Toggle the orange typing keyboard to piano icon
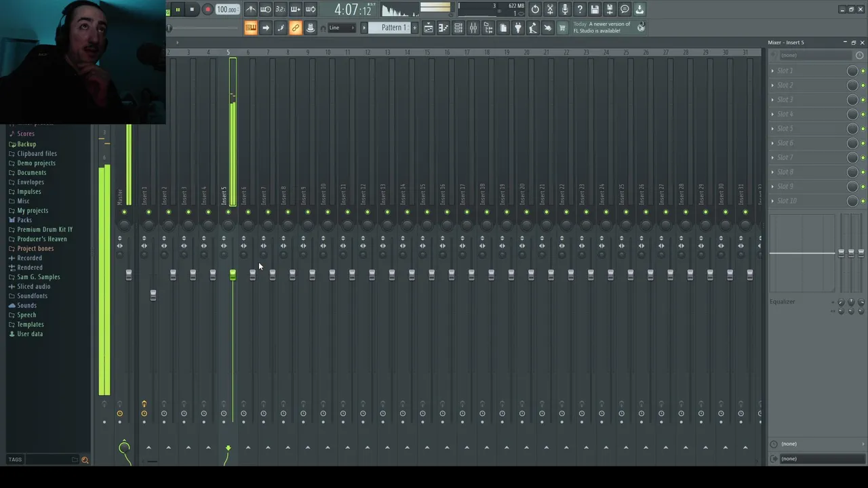Image resolution: width=868 pixels, height=488 pixels. pyautogui.click(x=251, y=28)
